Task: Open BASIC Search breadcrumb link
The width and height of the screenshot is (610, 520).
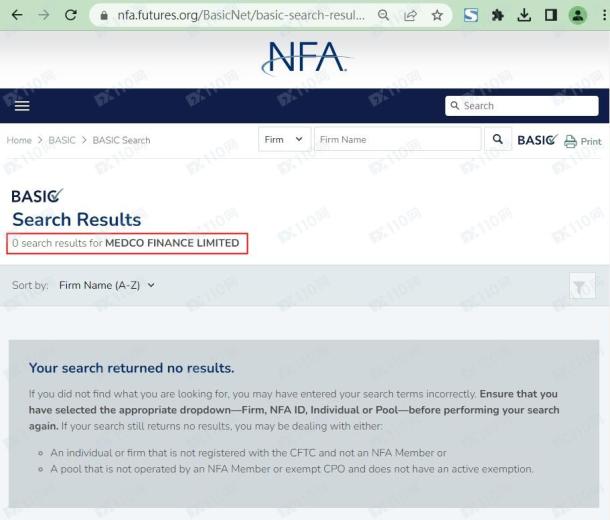Action: pyautogui.click(x=121, y=140)
